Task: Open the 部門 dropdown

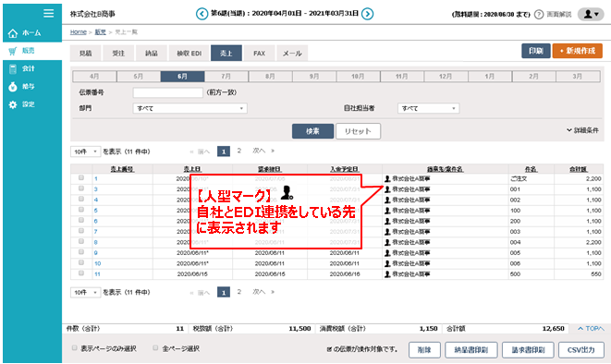Action: tap(189, 108)
